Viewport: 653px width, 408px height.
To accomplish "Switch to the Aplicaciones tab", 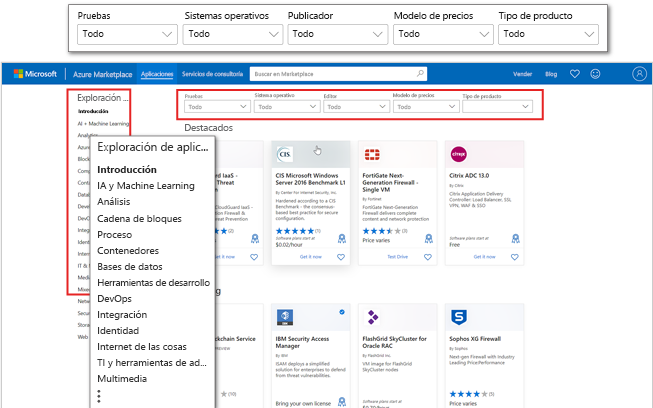I will pos(157,74).
